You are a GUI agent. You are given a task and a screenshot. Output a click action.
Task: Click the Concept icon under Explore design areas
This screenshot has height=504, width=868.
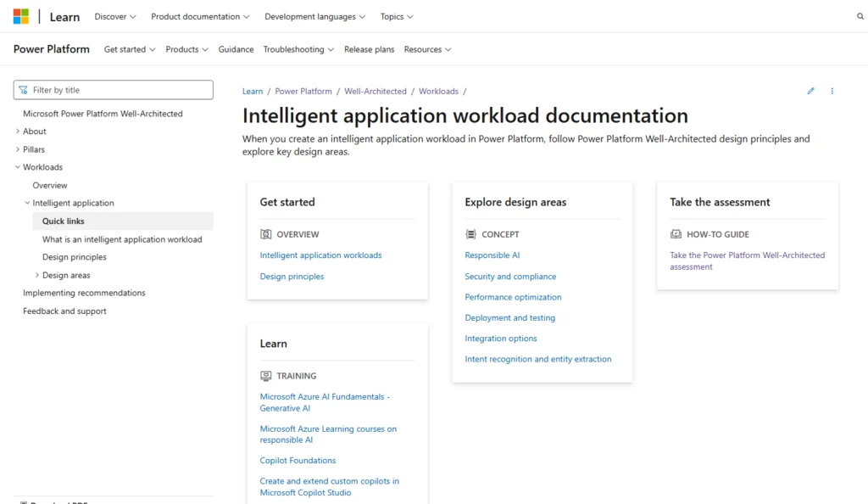(471, 234)
